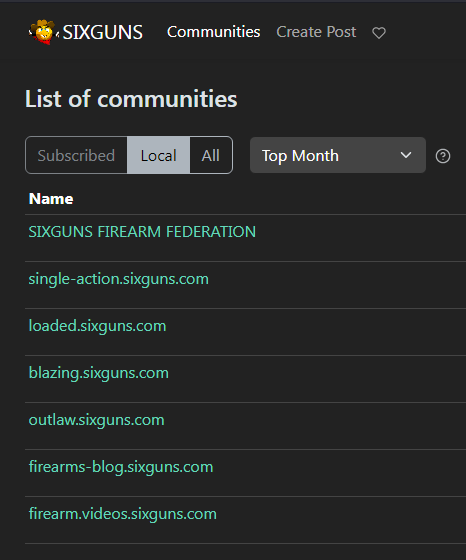Open SIXGUNS FIREARM FEDERATION community
The height and width of the screenshot is (560, 466).
142,232
